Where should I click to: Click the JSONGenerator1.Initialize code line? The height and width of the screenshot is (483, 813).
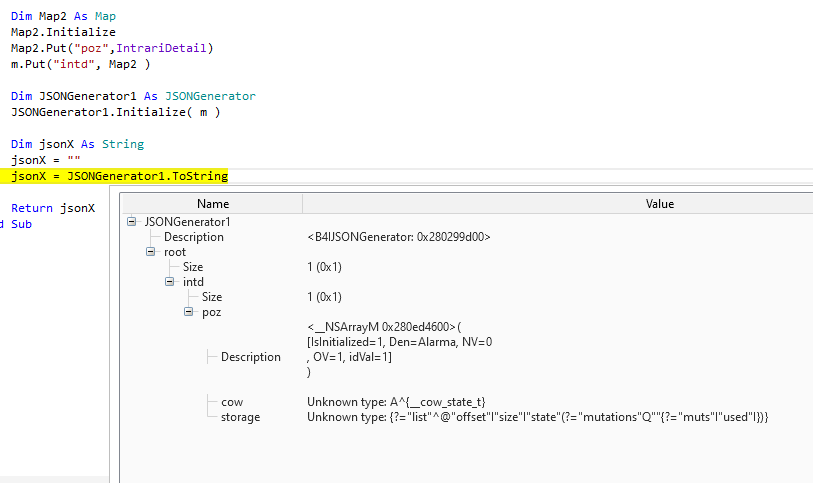tap(115, 112)
